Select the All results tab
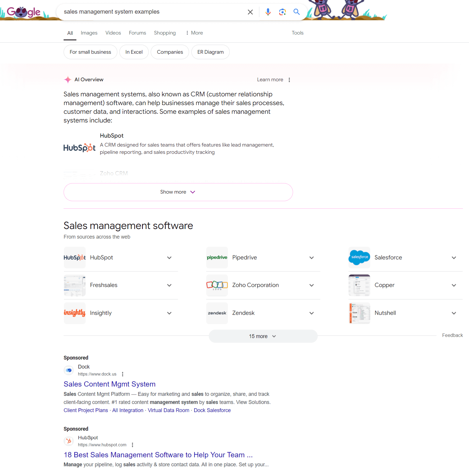 pyautogui.click(x=70, y=33)
